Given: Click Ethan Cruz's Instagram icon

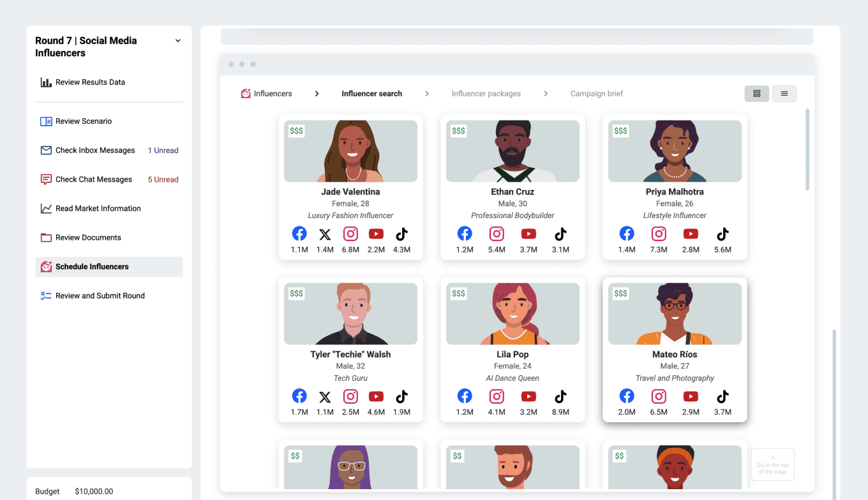Looking at the screenshot, I should (497, 233).
